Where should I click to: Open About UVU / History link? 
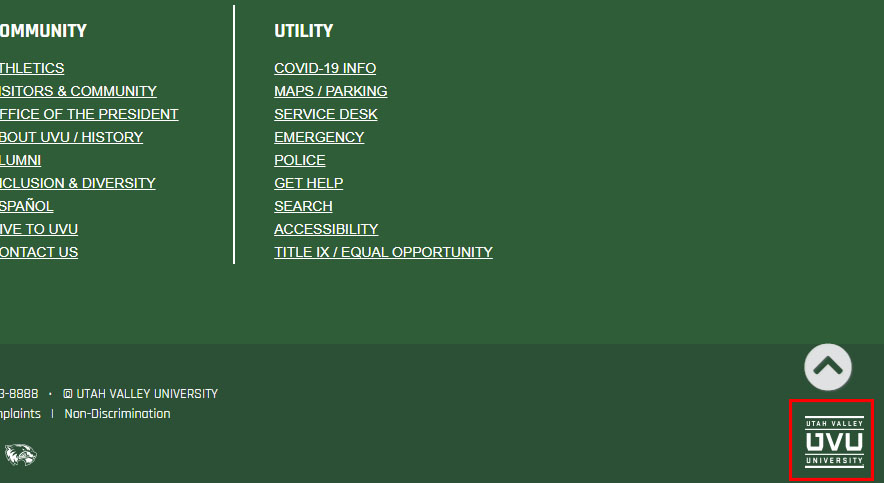tap(71, 137)
